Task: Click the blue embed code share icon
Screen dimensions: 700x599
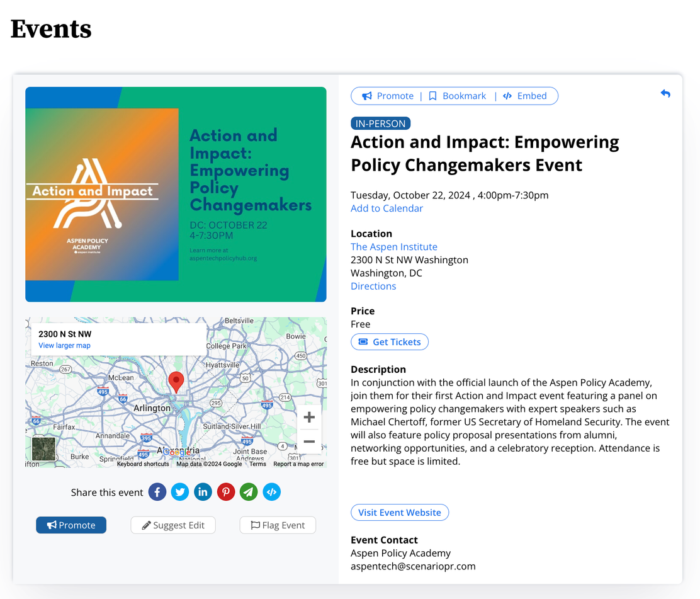Action: [271, 492]
